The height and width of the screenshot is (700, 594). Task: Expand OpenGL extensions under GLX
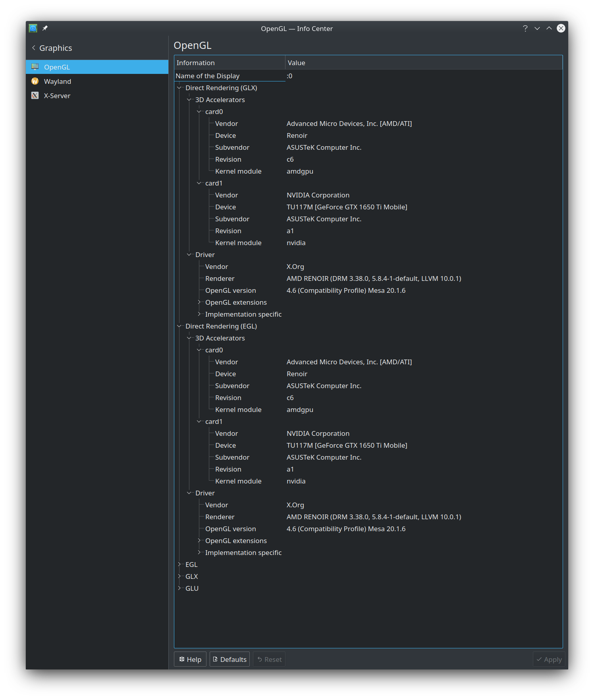pos(199,302)
